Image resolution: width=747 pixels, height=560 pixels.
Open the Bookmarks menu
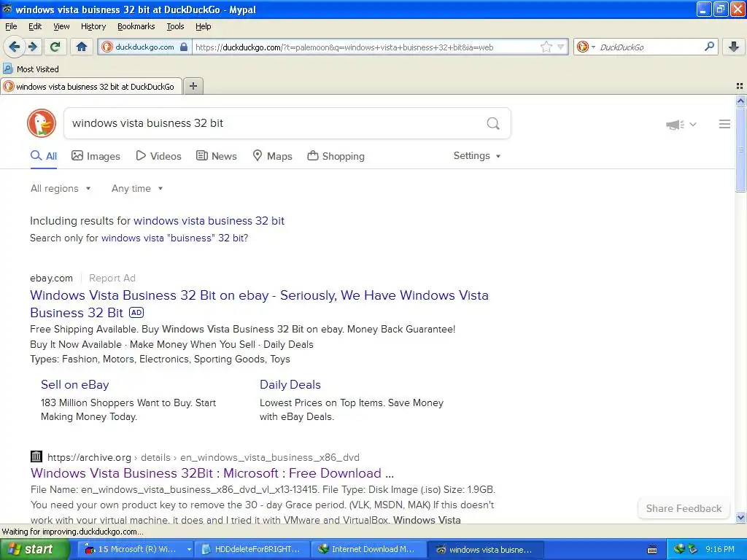pos(136,26)
